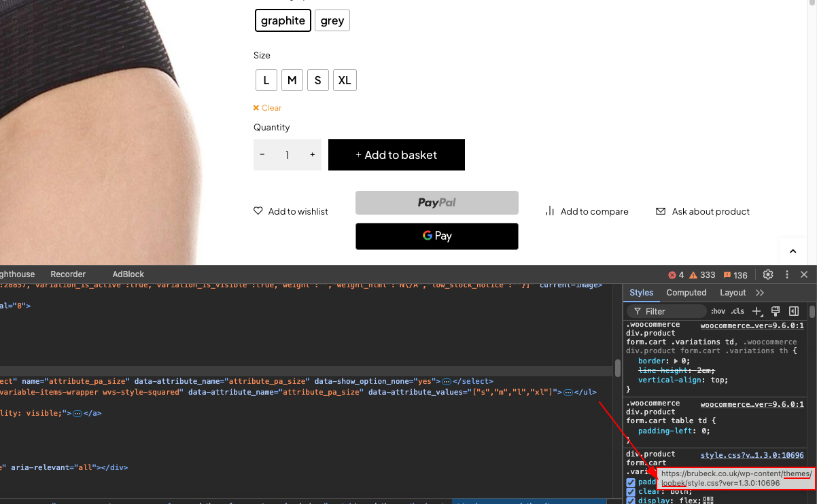Click the Elements panel vertical scrollbar
The height and width of the screenshot is (504, 817).
click(x=618, y=367)
